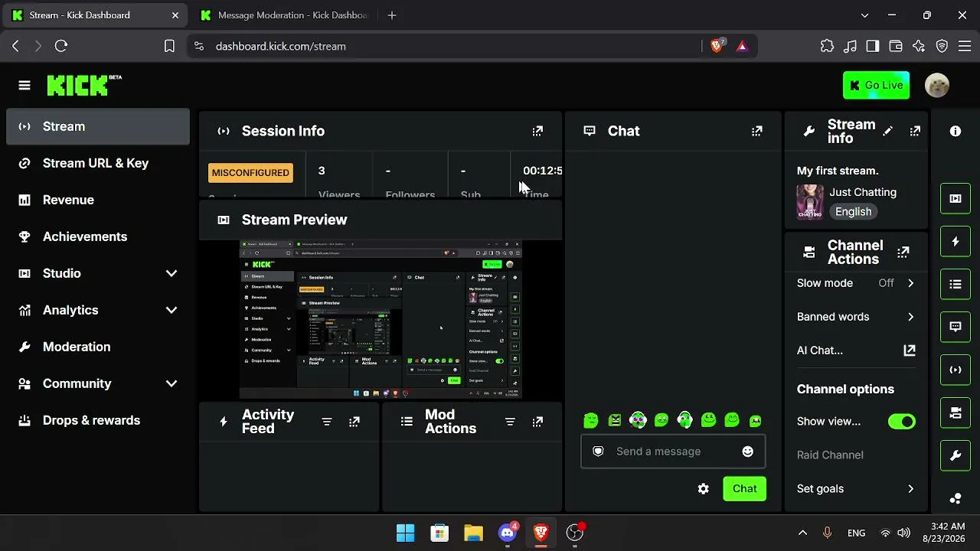Expand the Studio submenu

pyautogui.click(x=171, y=273)
